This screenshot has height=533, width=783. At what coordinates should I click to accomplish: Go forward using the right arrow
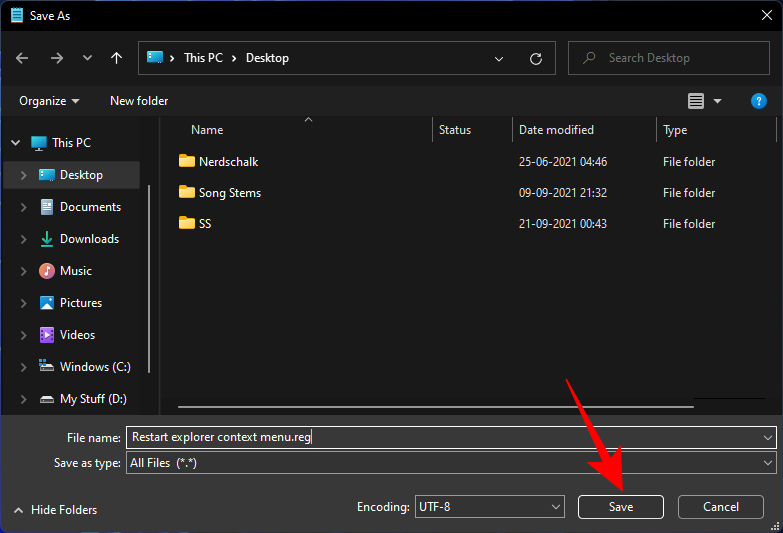57,58
